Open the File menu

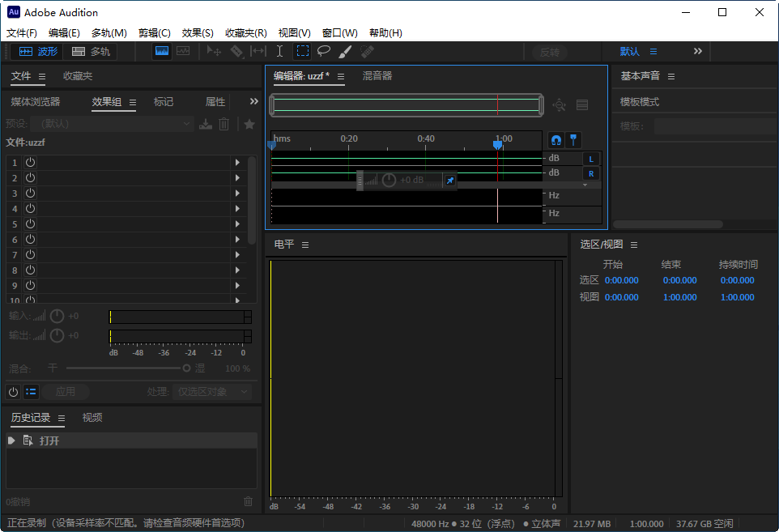(x=21, y=32)
